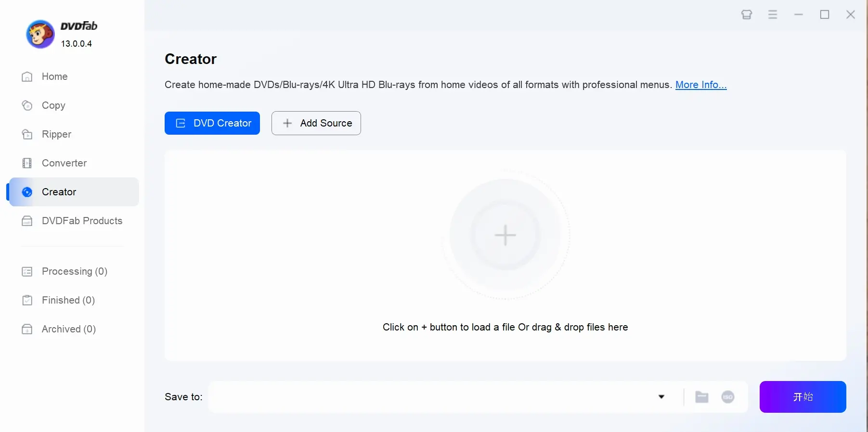
Task: Select Creator in the sidebar
Action: click(x=74, y=192)
